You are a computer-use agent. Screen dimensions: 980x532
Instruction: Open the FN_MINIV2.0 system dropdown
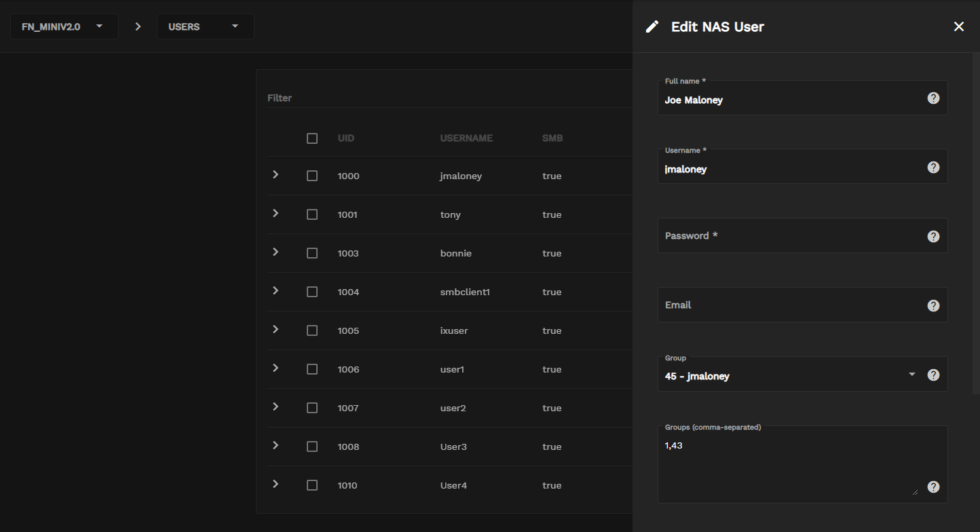coord(64,26)
